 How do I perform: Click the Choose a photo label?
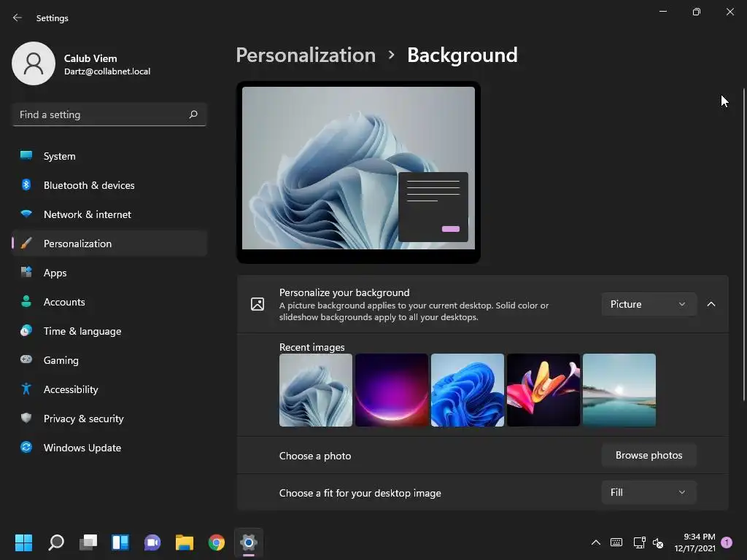(315, 456)
